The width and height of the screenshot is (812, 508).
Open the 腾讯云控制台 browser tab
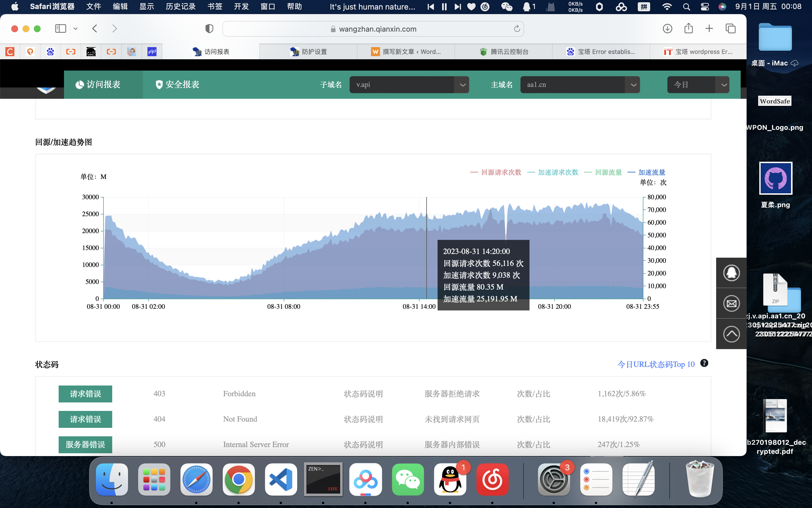tap(503, 51)
